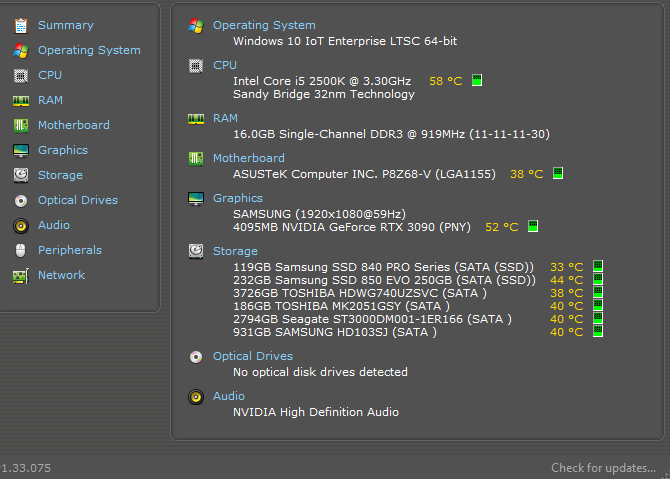Screen dimensions: 670x479
Task: Click the Optical Drives disc icon in sidebar
Action: point(21,200)
